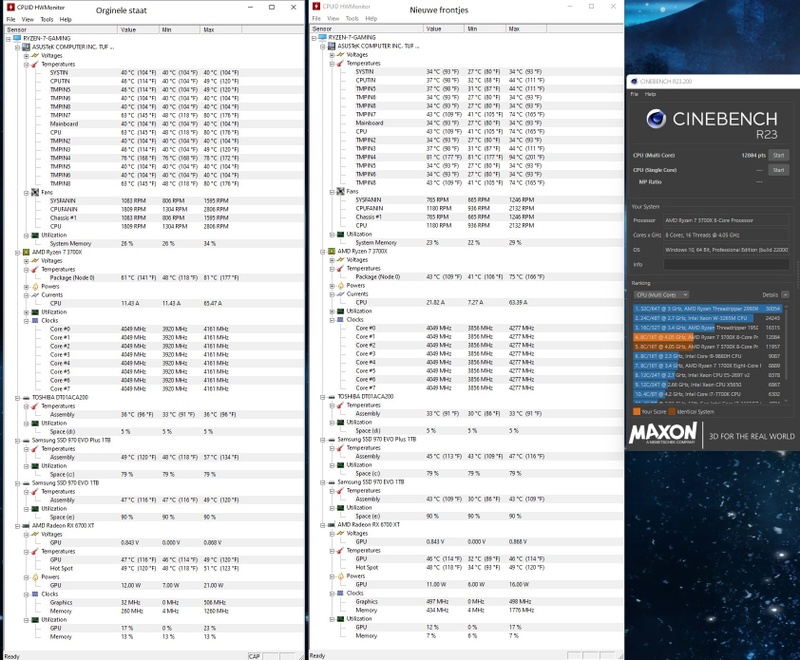
Task: Click AMD Ryzen 7 3700X chip icon, Orginele staat
Action: [26, 252]
